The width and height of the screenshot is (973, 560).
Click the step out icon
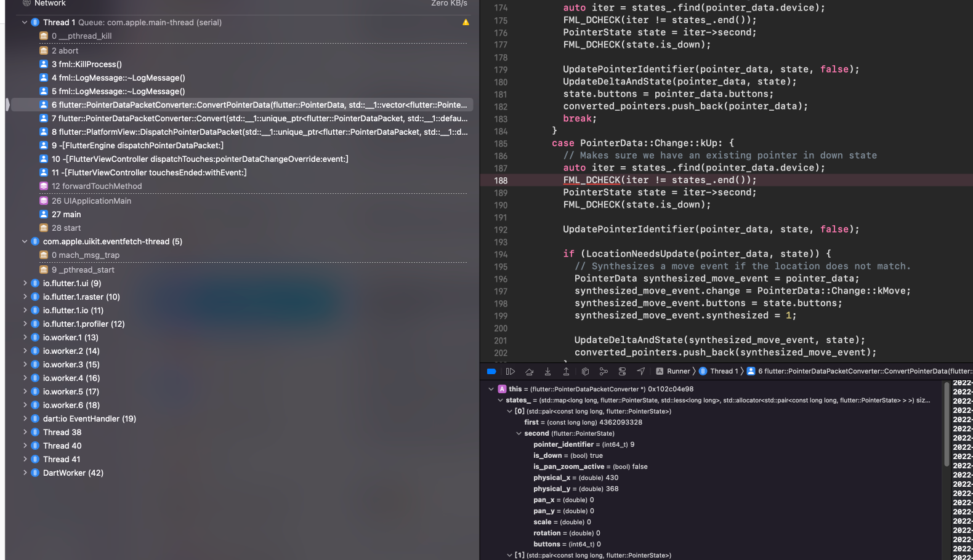tap(566, 371)
